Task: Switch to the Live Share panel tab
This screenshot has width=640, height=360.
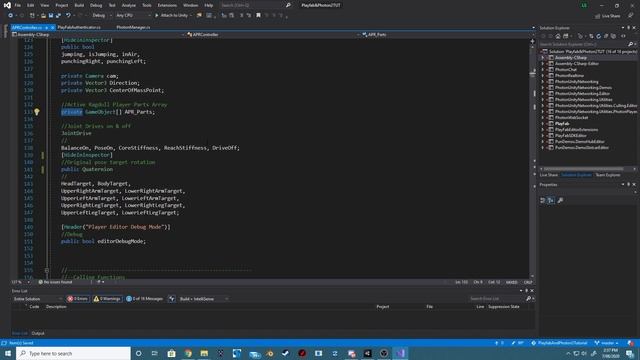Action: click(549, 175)
